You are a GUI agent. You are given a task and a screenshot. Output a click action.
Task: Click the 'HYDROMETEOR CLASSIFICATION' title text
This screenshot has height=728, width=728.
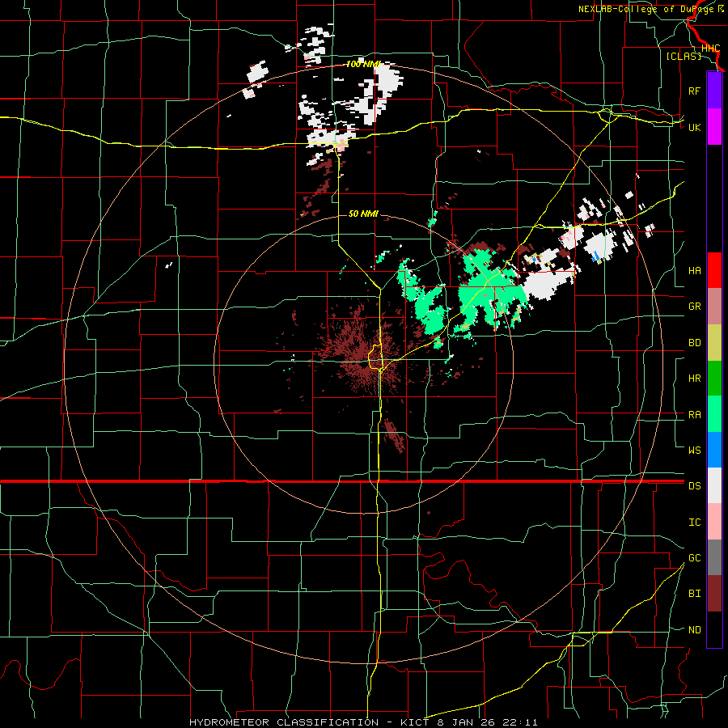tap(284, 722)
